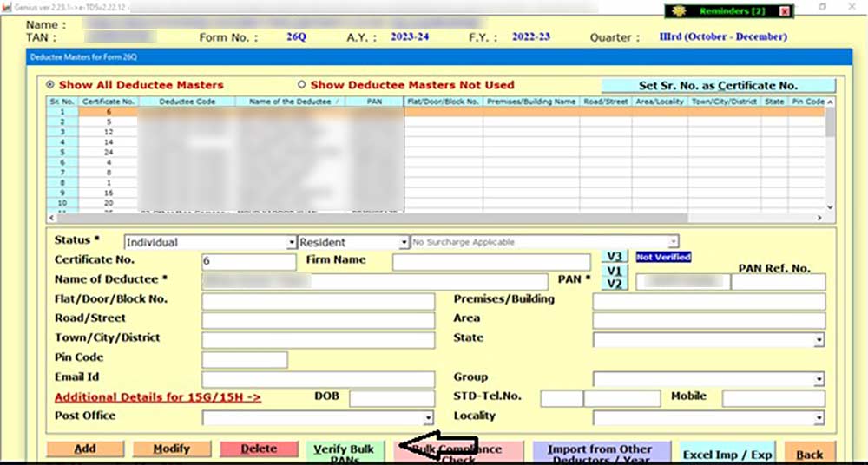This screenshot has width=868, height=465.
Task: Click the Town/City/District input field
Action: pos(319,340)
